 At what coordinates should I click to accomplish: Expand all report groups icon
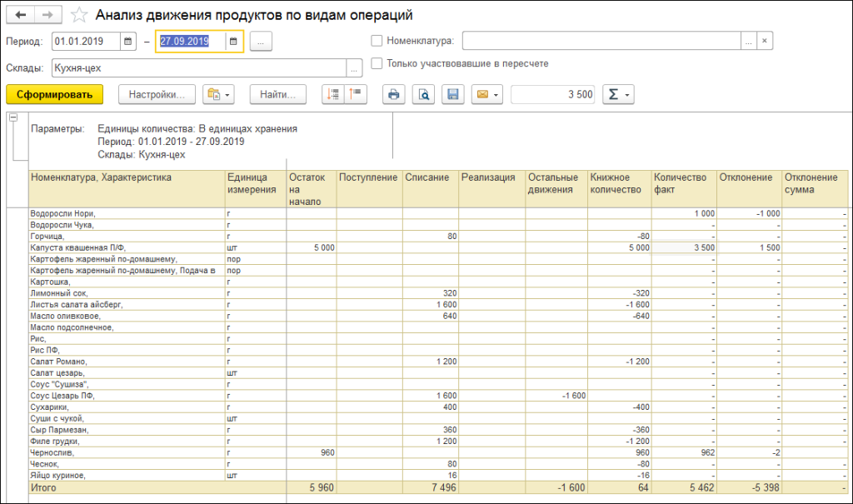pyautogui.click(x=333, y=94)
